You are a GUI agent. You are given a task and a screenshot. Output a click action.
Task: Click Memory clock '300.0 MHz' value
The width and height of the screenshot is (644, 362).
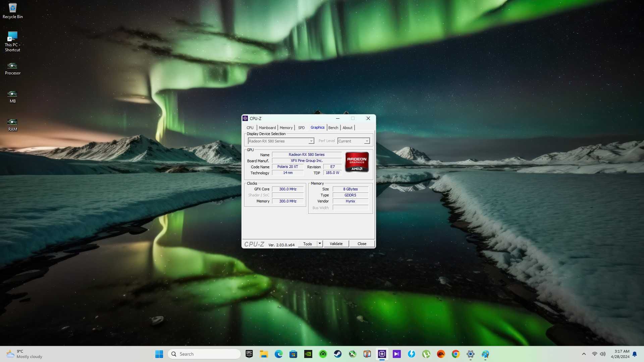point(287,201)
